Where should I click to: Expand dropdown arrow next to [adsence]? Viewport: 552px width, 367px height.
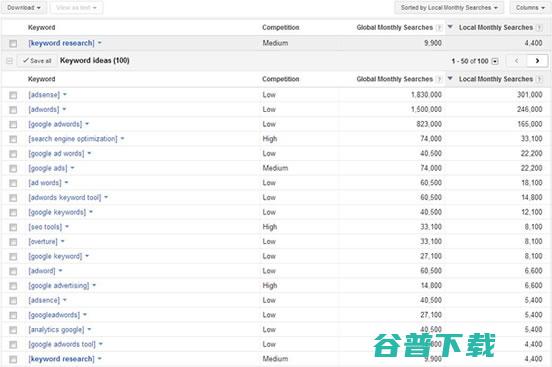coord(65,300)
